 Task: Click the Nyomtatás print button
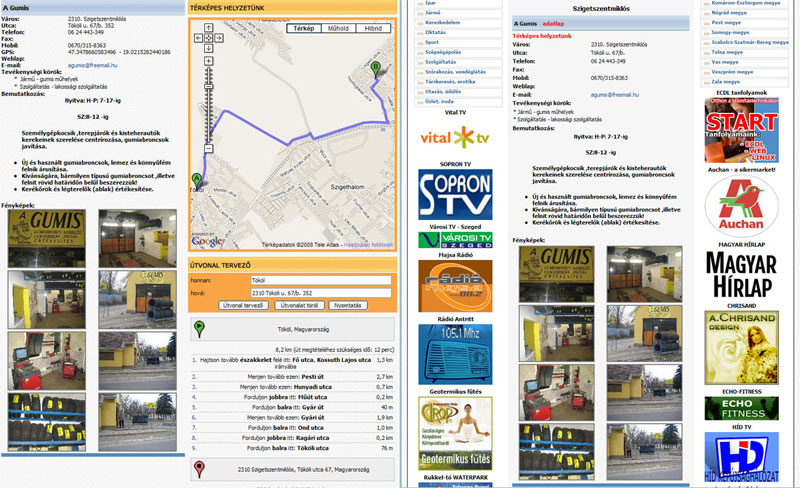347,305
